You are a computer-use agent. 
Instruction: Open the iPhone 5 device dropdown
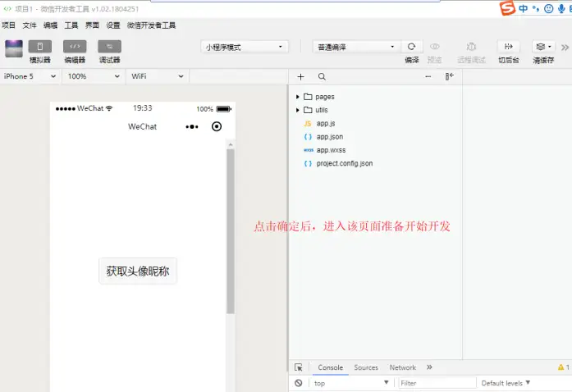(30, 76)
